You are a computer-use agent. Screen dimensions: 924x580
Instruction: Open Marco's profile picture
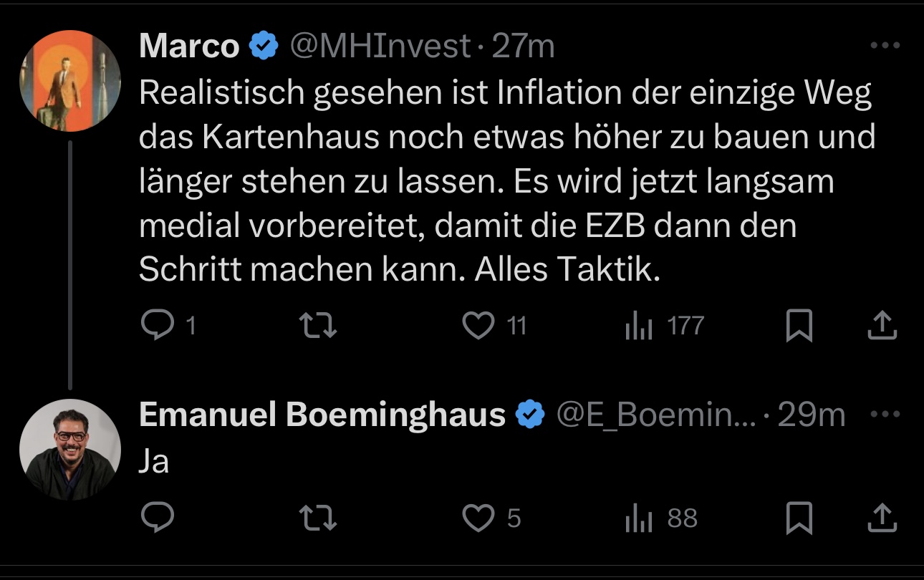[x=69, y=81]
